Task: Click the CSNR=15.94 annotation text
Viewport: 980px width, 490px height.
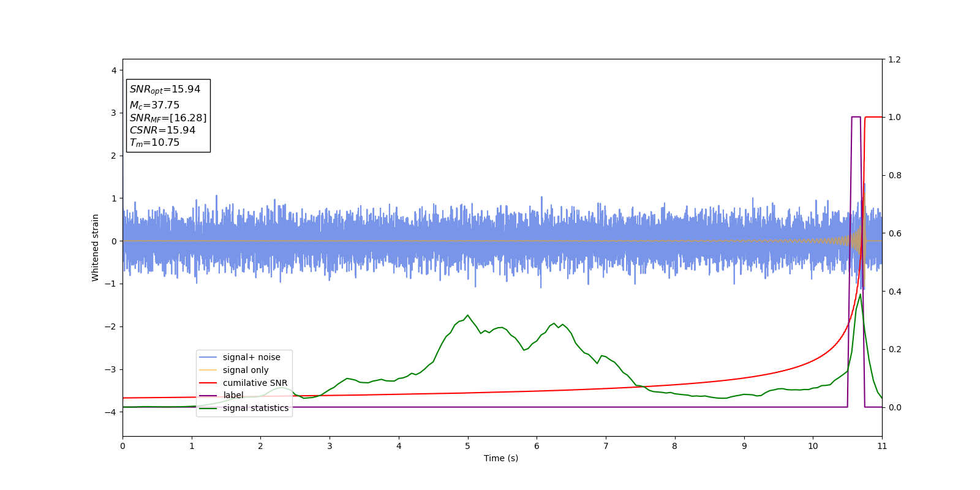Action: tap(162, 130)
